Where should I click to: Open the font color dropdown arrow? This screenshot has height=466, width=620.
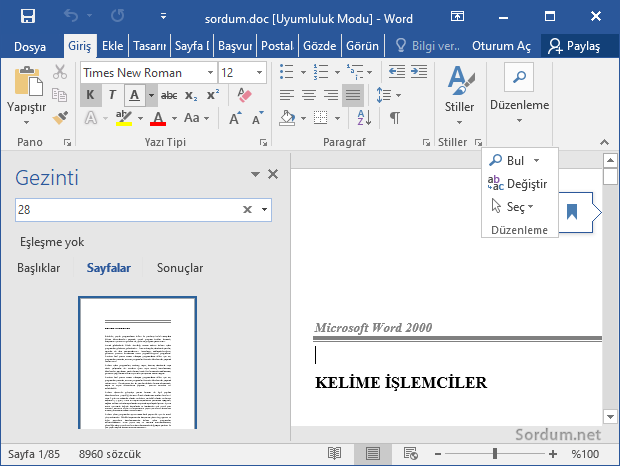point(174,118)
